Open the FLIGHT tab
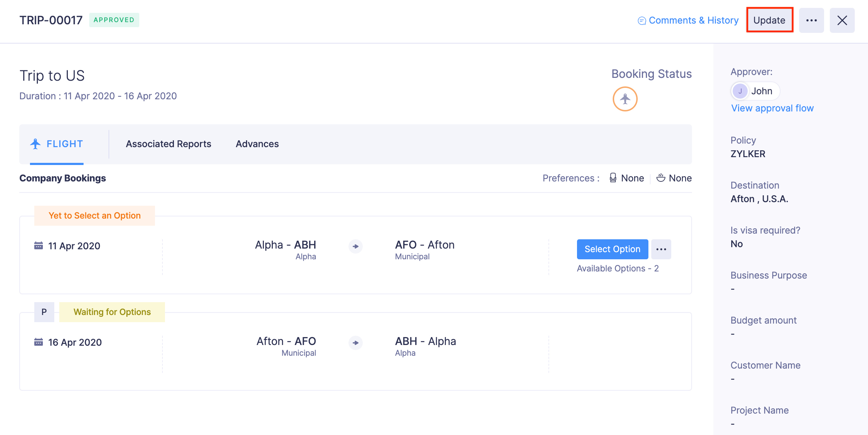The image size is (868, 435). 57,144
